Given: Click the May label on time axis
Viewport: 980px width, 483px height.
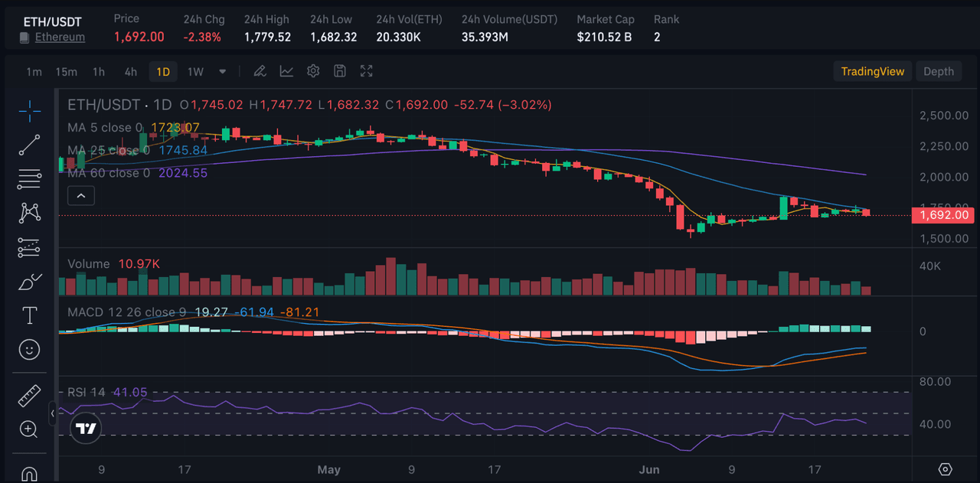Looking at the screenshot, I should click(x=328, y=470).
